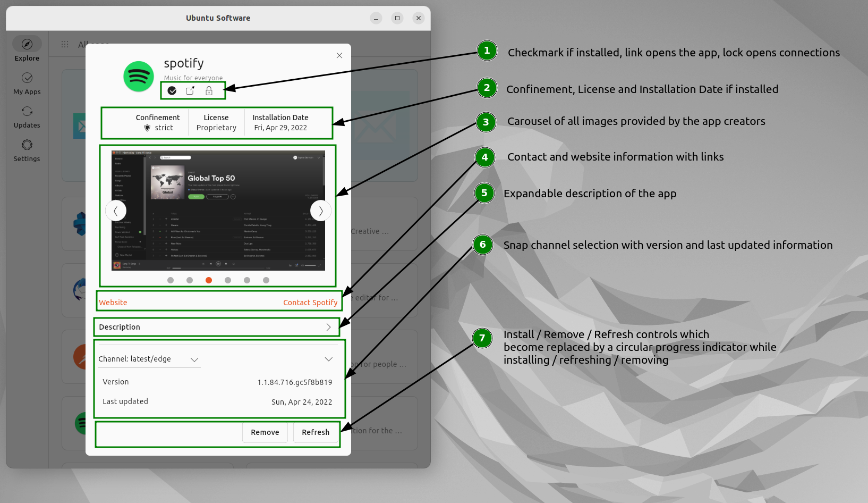
Task: Click the Remove button
Action: tap(265, 432)
